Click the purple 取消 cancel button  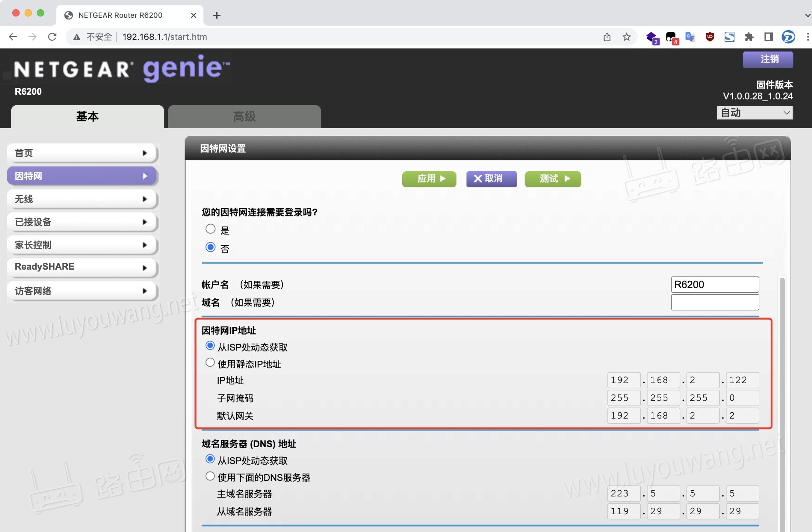tap(491, 179)
